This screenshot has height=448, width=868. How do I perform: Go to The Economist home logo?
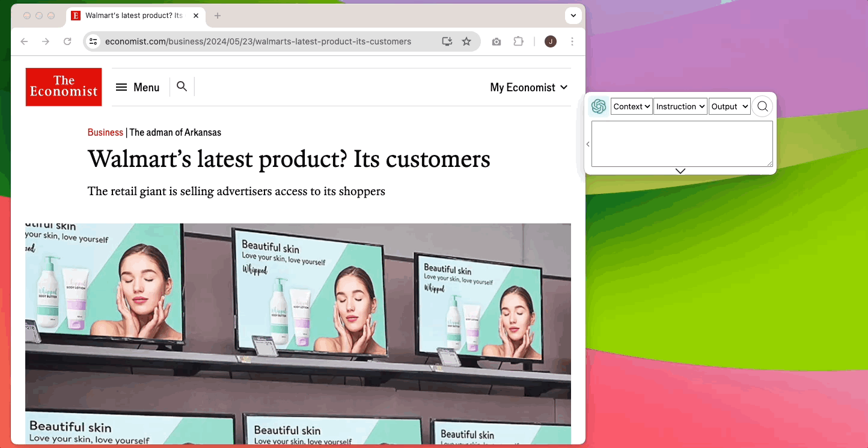pos(64,87)
